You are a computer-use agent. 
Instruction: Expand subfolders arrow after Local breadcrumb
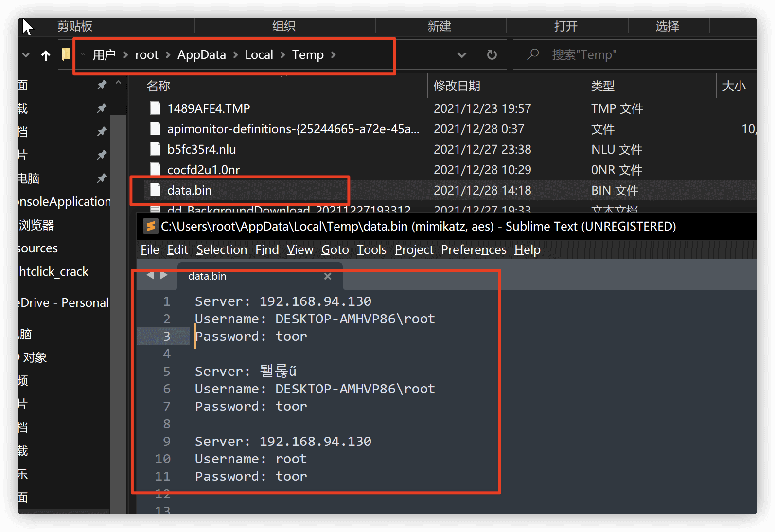pyautogui.click(x=283, y=55)
